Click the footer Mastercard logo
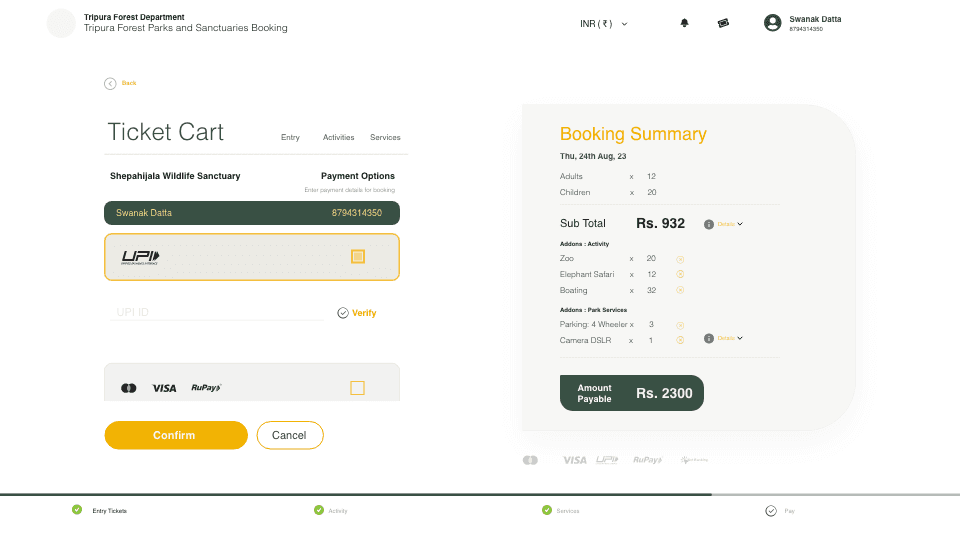Viewport: 960px width, 535px height. 530,460
